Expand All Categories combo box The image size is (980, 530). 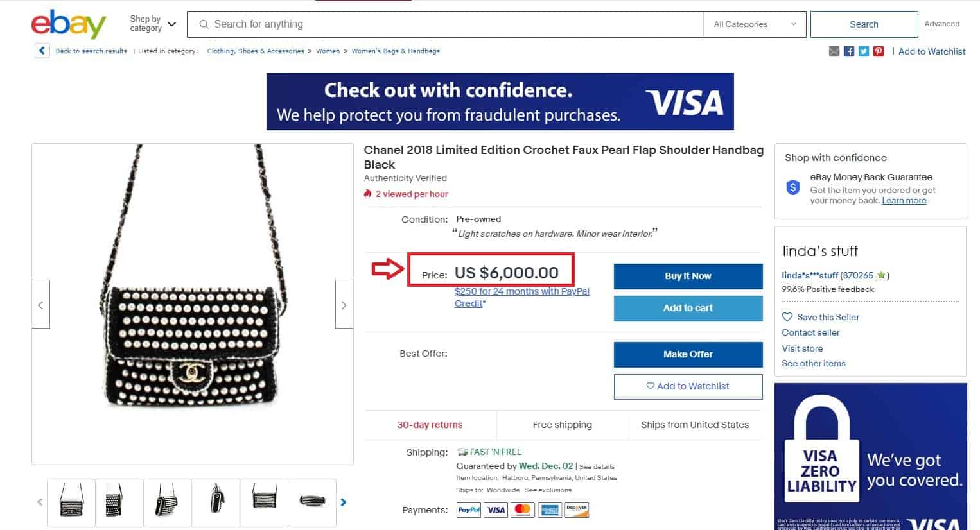[x=755, y=24]
